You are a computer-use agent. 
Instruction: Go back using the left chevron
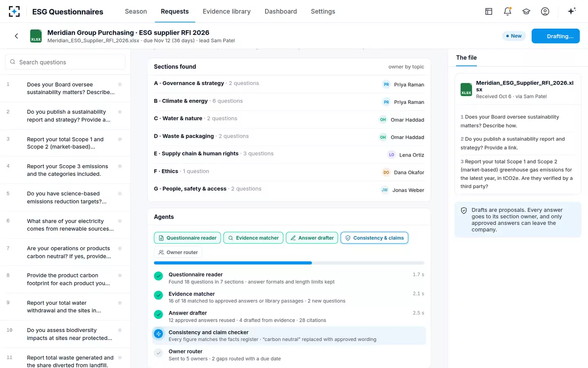coord(16,36)
